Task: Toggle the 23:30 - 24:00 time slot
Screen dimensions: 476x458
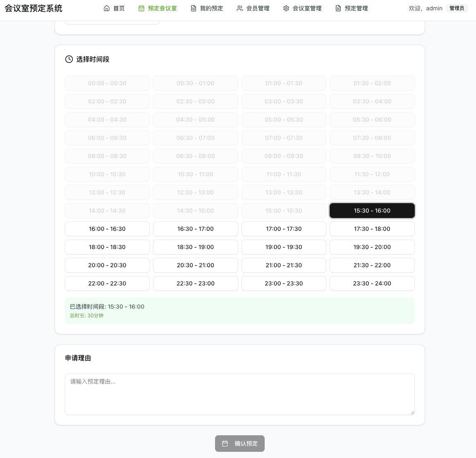Action: pyautogui.click(x=372, y=283)
